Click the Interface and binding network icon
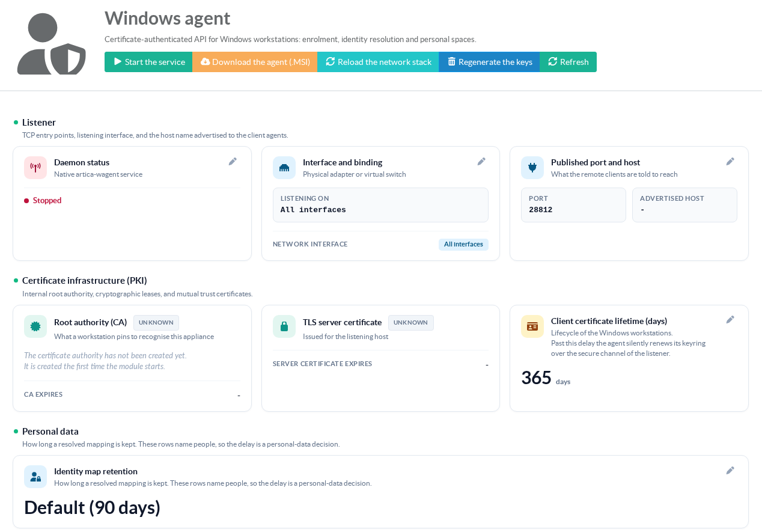Image resolution: width=762 pixels, height=532 pixels. pos(284,168)
